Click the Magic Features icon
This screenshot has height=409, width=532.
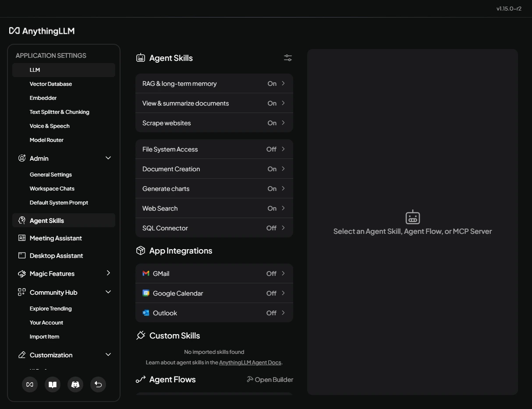pyautogui.click(x=22, y=274)
